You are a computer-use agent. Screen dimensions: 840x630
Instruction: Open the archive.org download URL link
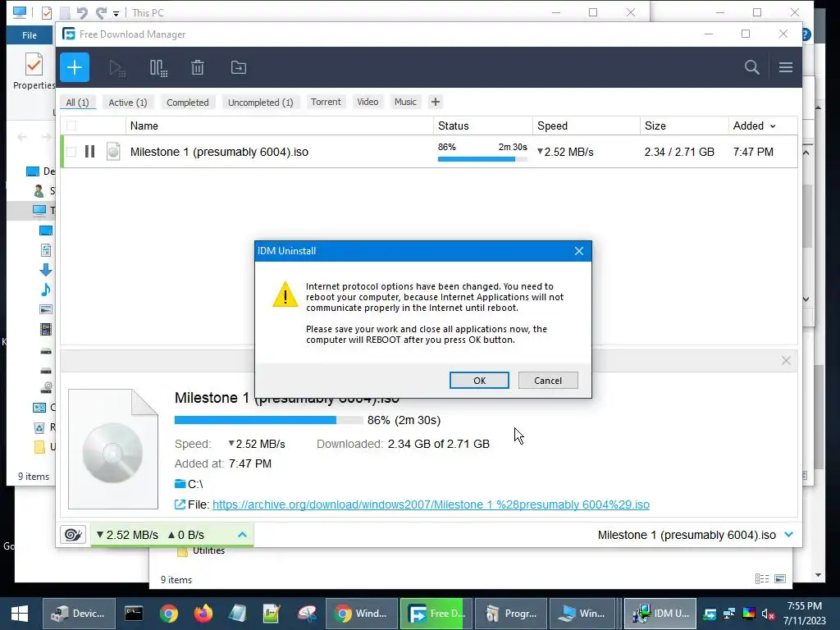431,504
